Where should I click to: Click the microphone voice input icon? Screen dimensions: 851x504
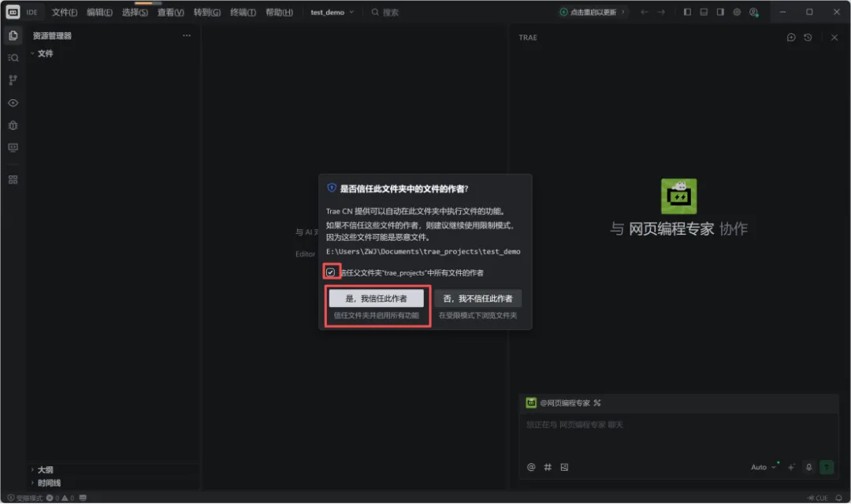808,467
